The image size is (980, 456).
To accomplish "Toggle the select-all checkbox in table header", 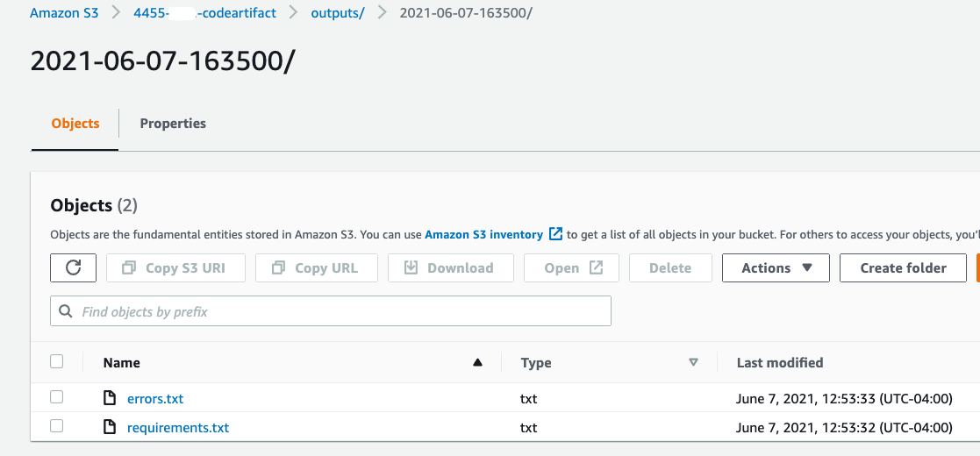I will (x=57, y=361).
